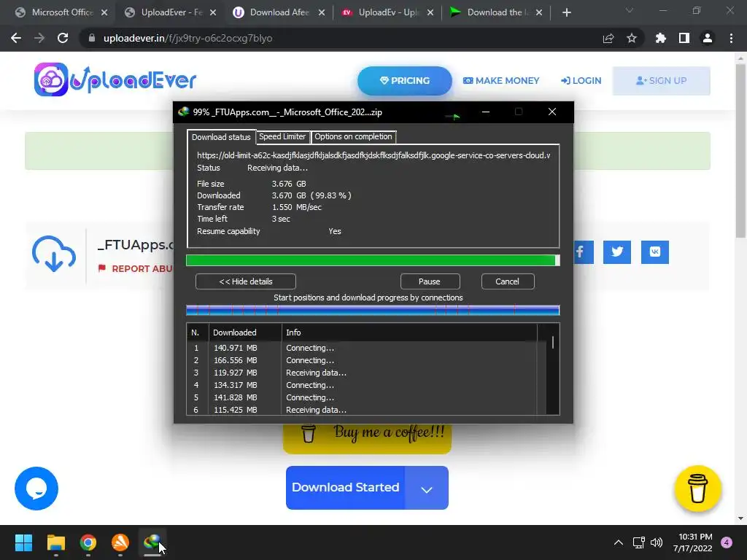Image resolution: width=747 pixels, height=560 pixels.
Task: Expand the Download Started dropdown arrow
Action: [x=426, y=489]
